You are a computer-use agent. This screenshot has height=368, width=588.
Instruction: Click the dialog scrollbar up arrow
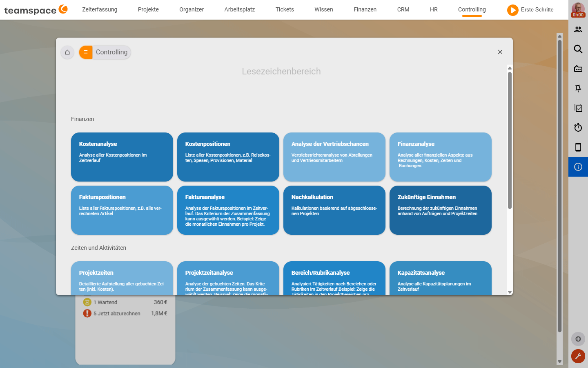510,68
